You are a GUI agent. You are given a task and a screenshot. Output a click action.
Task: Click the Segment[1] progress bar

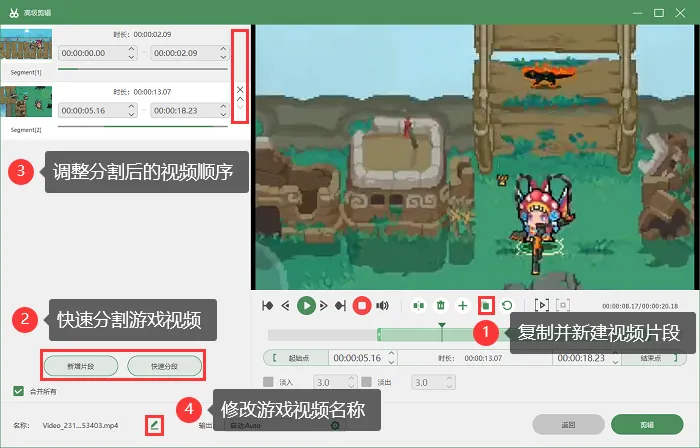(143, 69)
